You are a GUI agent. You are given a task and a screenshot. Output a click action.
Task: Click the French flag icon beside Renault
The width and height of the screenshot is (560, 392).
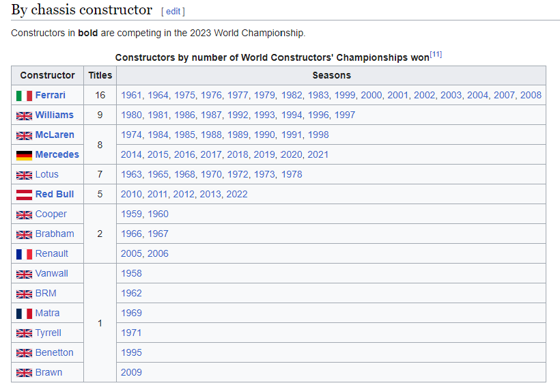pyautogui.click(x=24, y=254)
